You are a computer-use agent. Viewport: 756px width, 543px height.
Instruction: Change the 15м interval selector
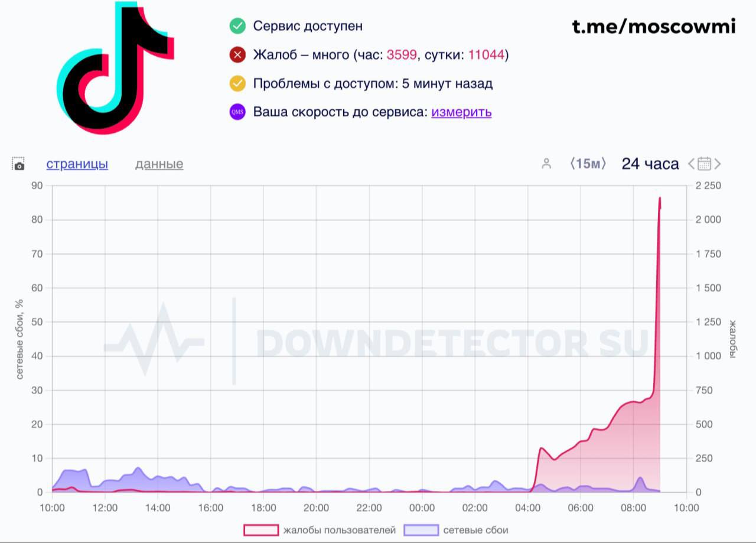click(588, 164)
